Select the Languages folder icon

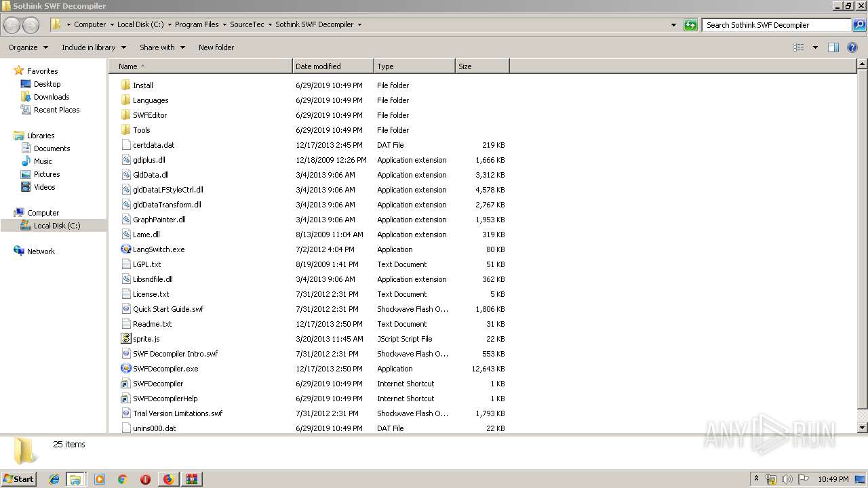tap(125, 100)
